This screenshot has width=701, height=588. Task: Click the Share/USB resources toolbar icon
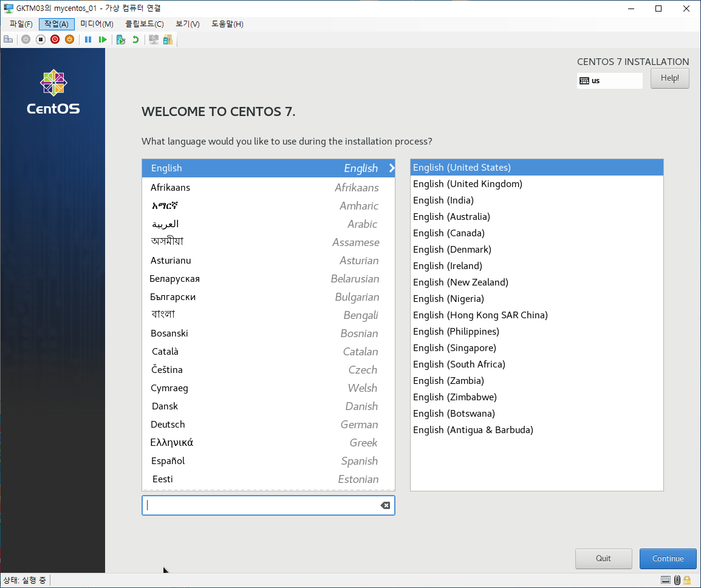168,39
